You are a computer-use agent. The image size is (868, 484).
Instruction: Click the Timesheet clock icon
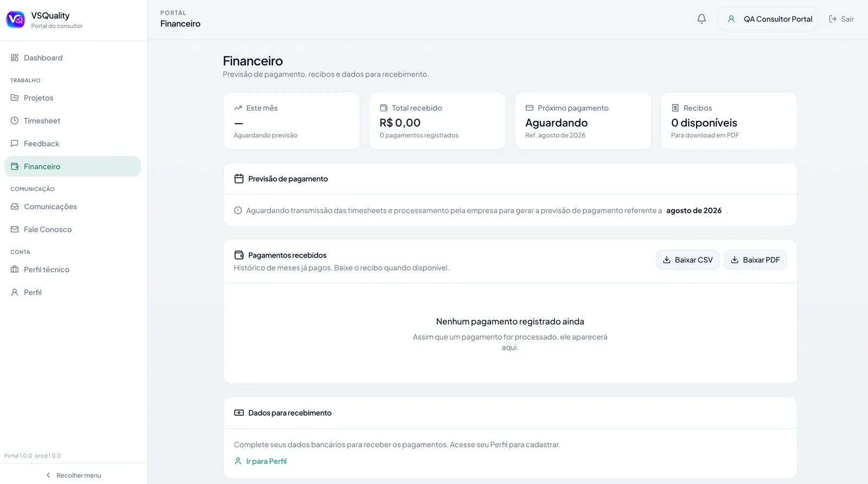click(15, 121)
